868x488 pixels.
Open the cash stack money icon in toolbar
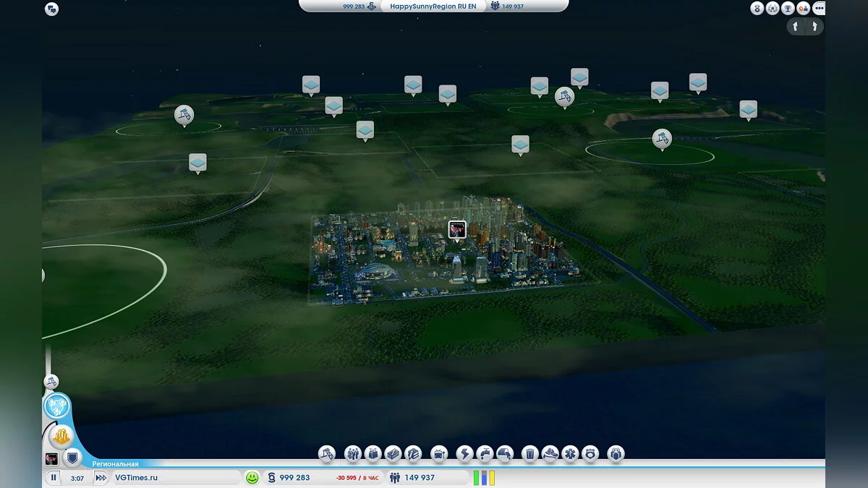(393, 454)
